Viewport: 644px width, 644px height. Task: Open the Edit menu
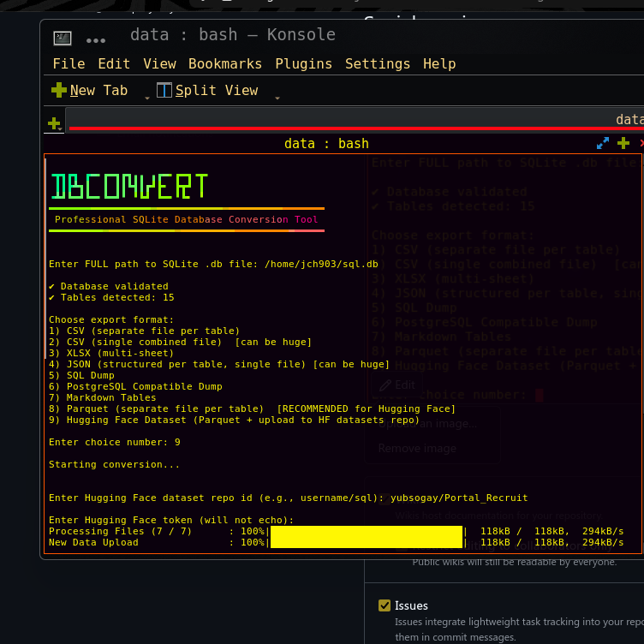point(114,64)
